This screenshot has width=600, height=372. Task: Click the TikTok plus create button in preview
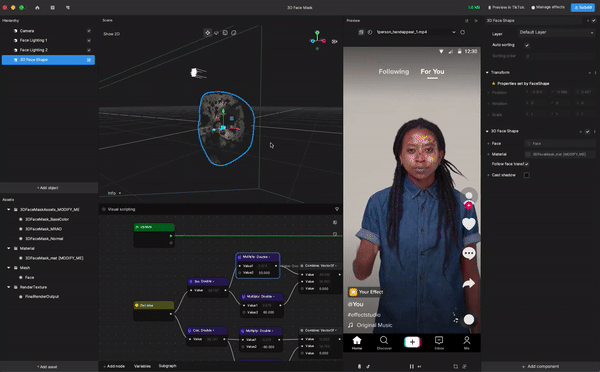412,342
